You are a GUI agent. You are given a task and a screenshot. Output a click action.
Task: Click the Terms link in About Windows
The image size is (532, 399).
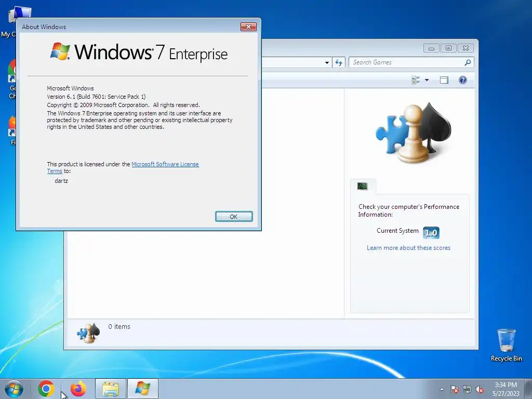point(54,171)
